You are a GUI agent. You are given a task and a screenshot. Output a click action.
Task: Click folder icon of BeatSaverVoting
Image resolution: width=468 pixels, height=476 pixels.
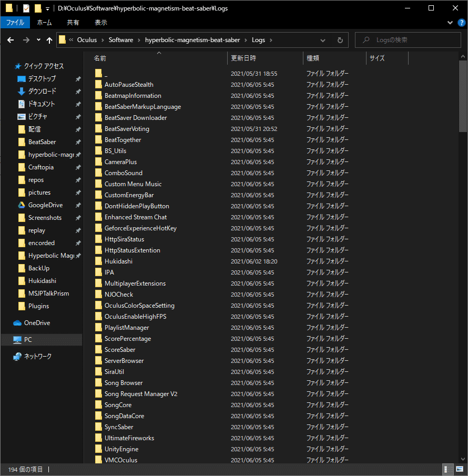tap(98, 129)
